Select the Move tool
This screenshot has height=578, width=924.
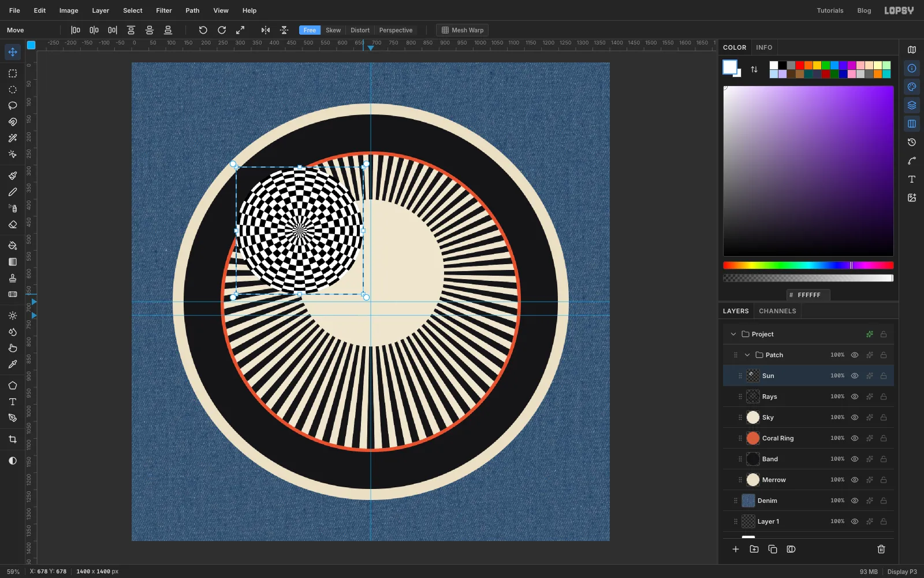pos(13,52)
